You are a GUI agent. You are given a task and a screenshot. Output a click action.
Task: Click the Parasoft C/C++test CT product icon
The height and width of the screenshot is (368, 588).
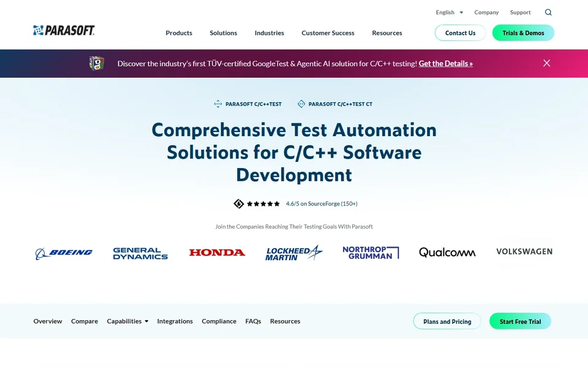pos(301,104)
